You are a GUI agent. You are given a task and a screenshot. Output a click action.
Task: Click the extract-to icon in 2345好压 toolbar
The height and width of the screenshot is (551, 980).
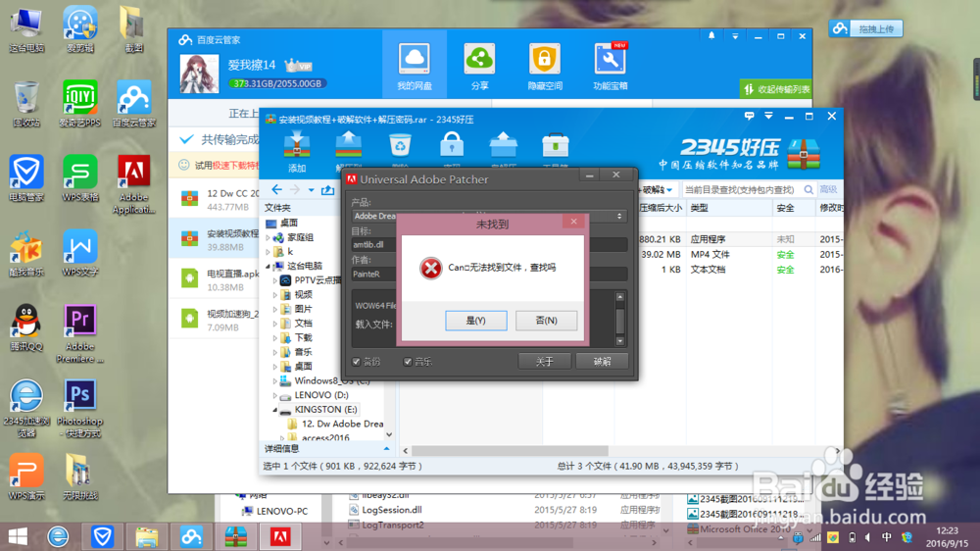coord(349,146)
